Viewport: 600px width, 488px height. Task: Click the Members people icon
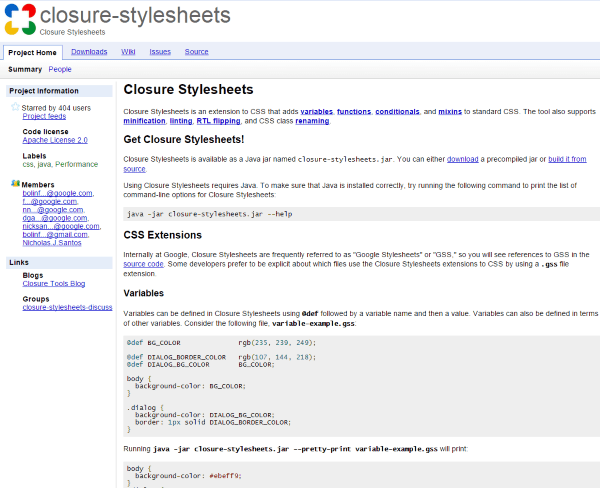click(15, 184)
